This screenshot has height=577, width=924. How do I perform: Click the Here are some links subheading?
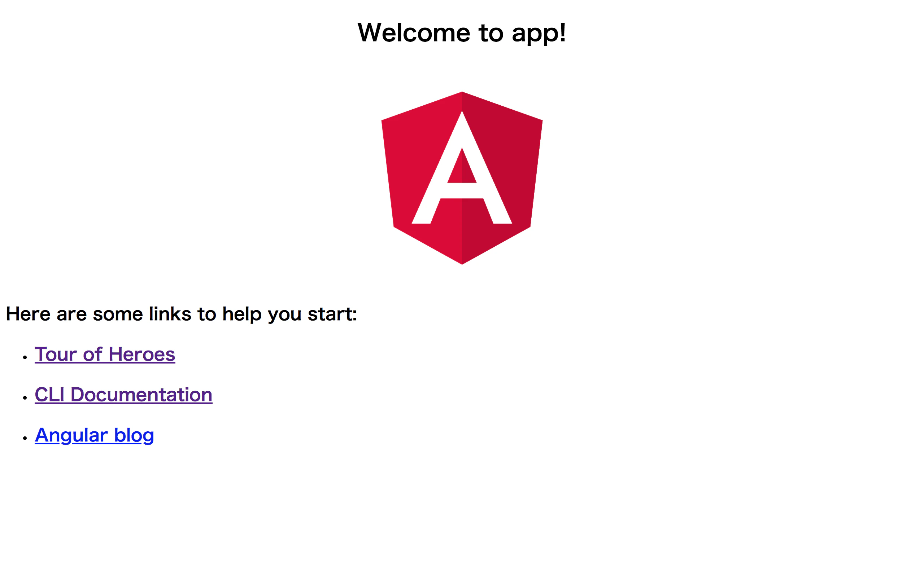pyautogui.click(x=182, y=314)
